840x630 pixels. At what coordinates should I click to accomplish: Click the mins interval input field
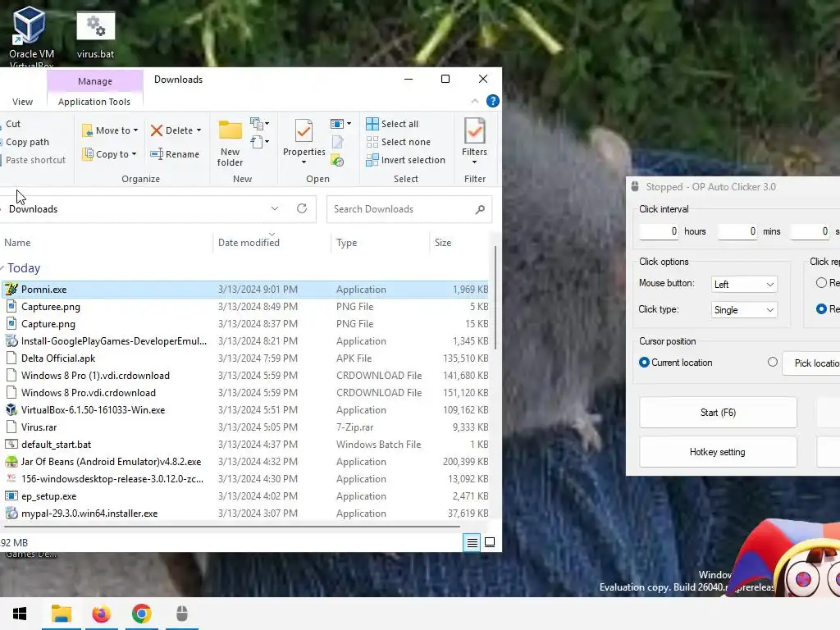[x=737, y=231]
